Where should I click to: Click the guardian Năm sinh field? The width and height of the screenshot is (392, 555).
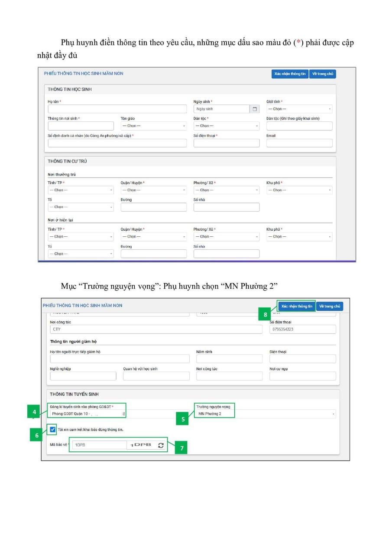coord(230,359)
